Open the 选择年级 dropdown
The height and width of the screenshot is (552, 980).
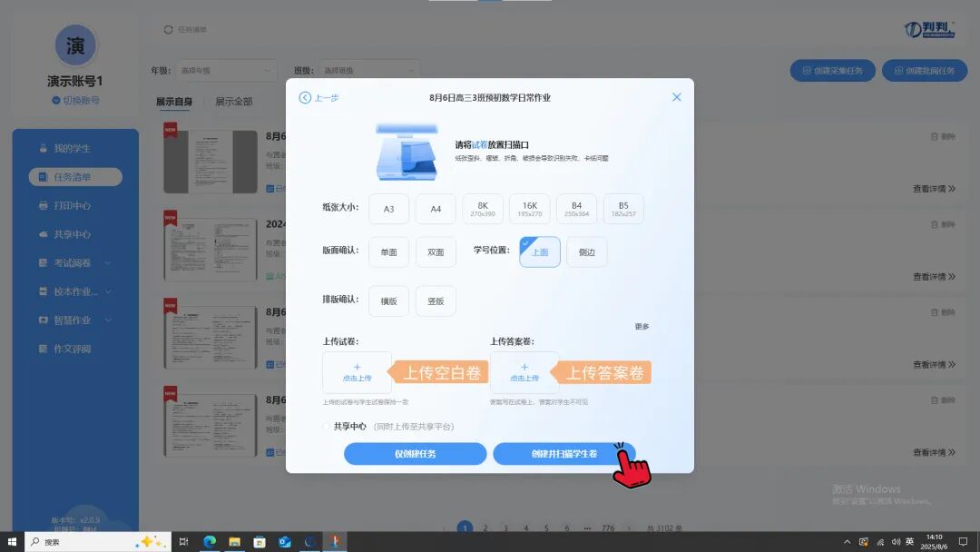(225, 69)
